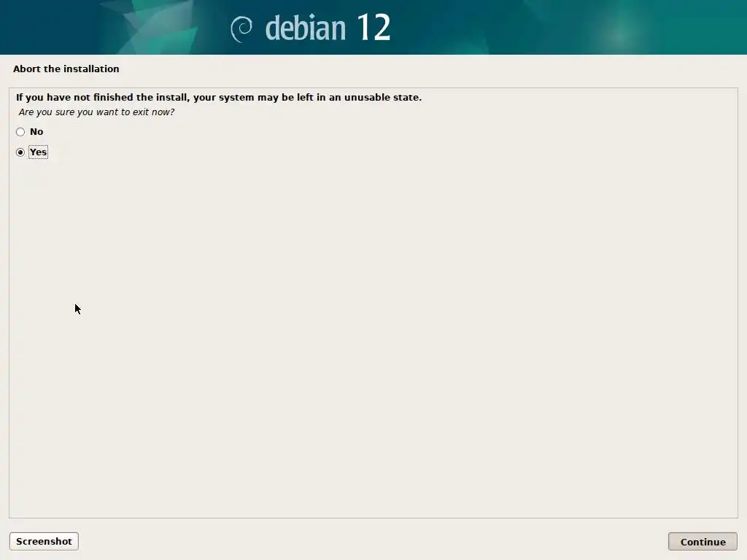
Task: Choose the "No" option label text
Action: click(36, 132)
